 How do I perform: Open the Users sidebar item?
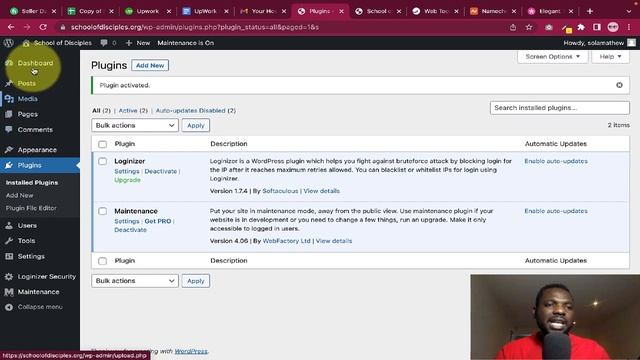pos(27,225)
